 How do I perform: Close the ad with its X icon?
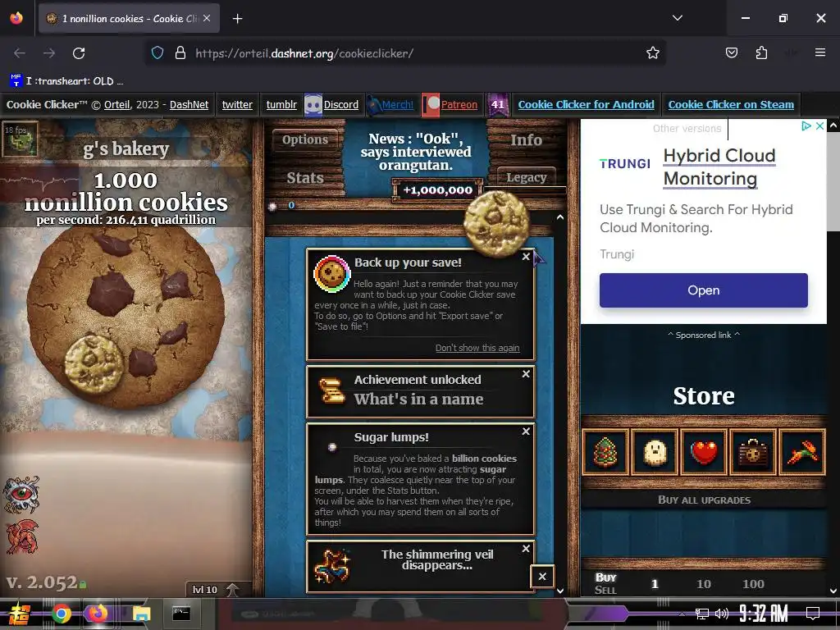819,126
